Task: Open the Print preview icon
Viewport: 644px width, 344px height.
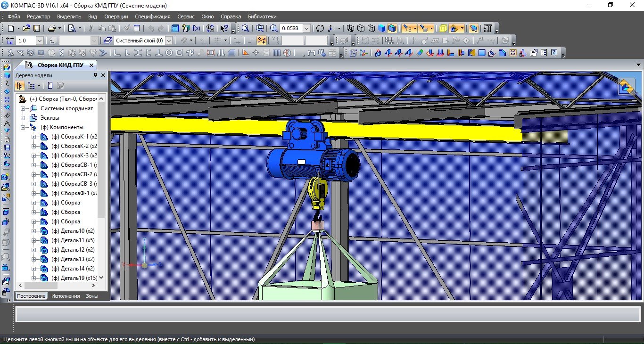Action: click(72, 28)
